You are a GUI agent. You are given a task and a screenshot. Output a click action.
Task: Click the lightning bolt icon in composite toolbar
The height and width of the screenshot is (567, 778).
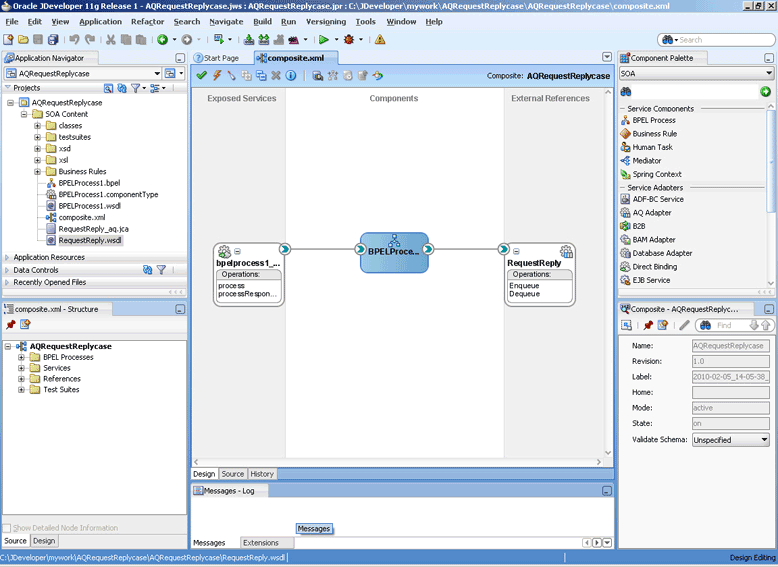point(217,75)
